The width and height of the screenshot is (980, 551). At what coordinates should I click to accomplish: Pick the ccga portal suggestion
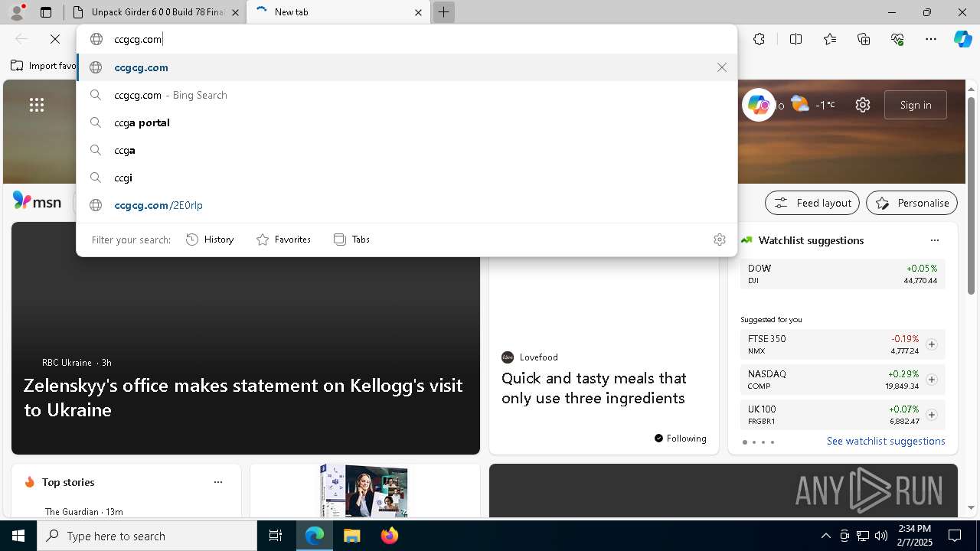[x=407, y=122]
